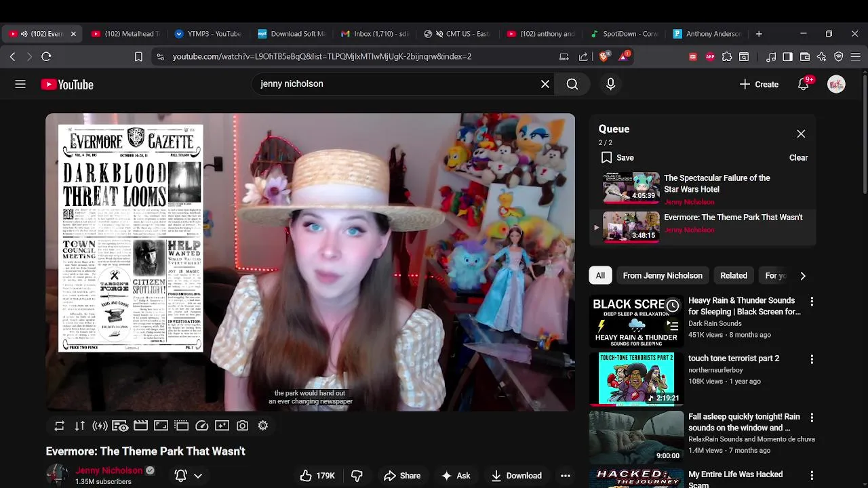Screen dimensions: 868x488
Task: Click the magnifier search button
Action: [x=572, y=84]
